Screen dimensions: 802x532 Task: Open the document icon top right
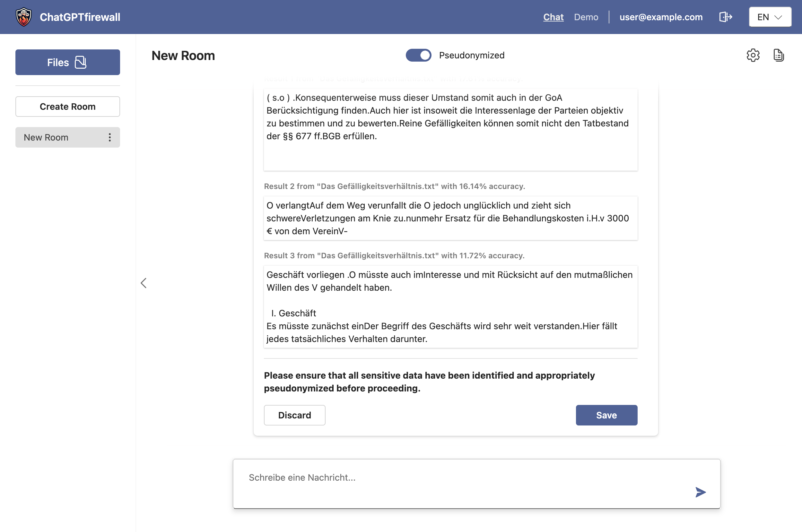click(x=778, y=55)
